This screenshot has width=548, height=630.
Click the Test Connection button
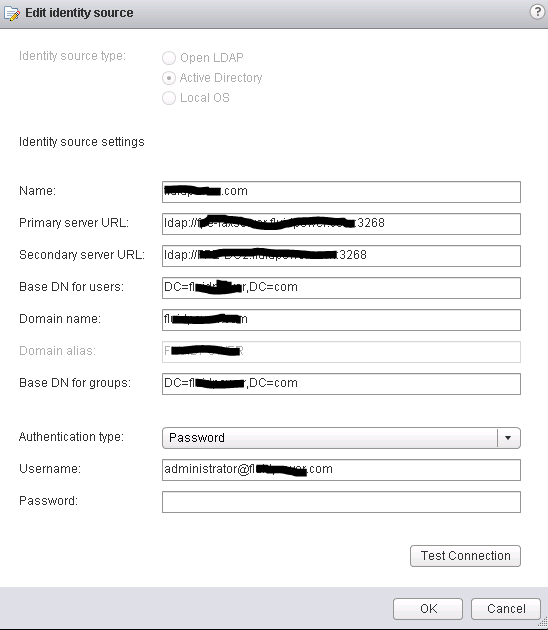(x=465, y=556)
